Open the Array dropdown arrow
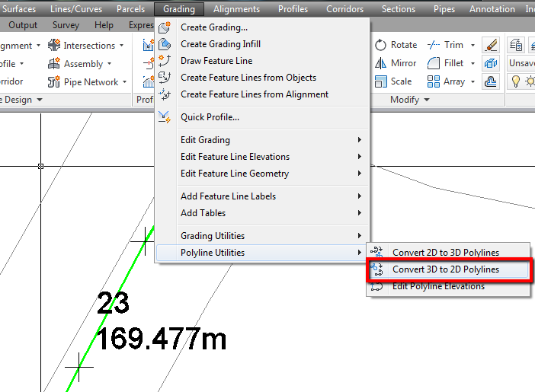Viewport: 535px width, 392px height. click(473, 81)
